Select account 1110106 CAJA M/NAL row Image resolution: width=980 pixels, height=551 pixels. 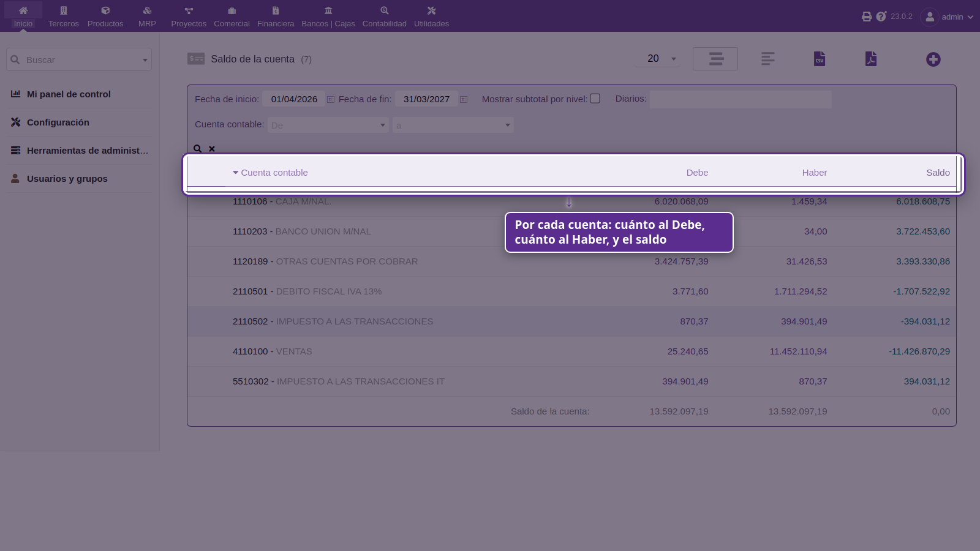click(571, 201)
